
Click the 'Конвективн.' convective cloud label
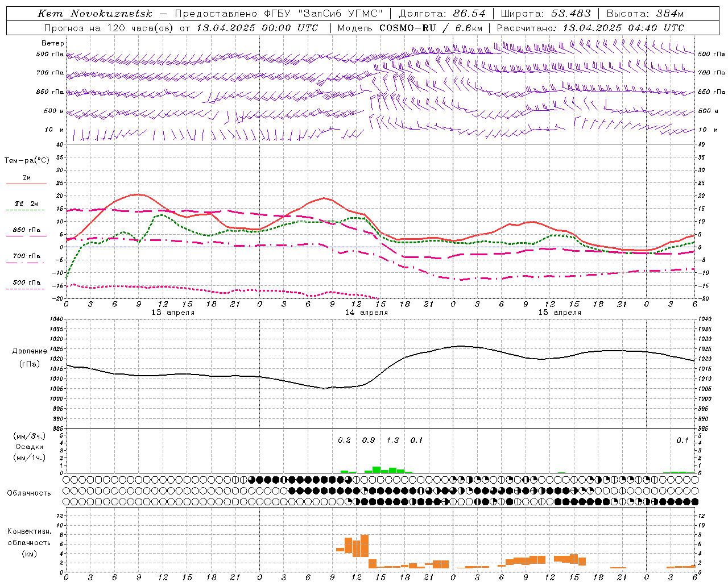click(29, 531)
